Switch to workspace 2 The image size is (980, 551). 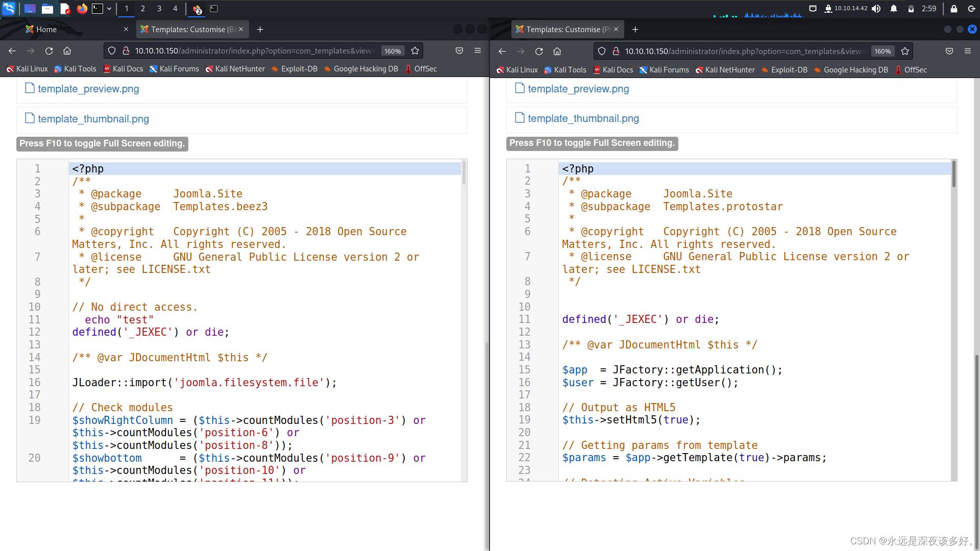coord(143,9)
